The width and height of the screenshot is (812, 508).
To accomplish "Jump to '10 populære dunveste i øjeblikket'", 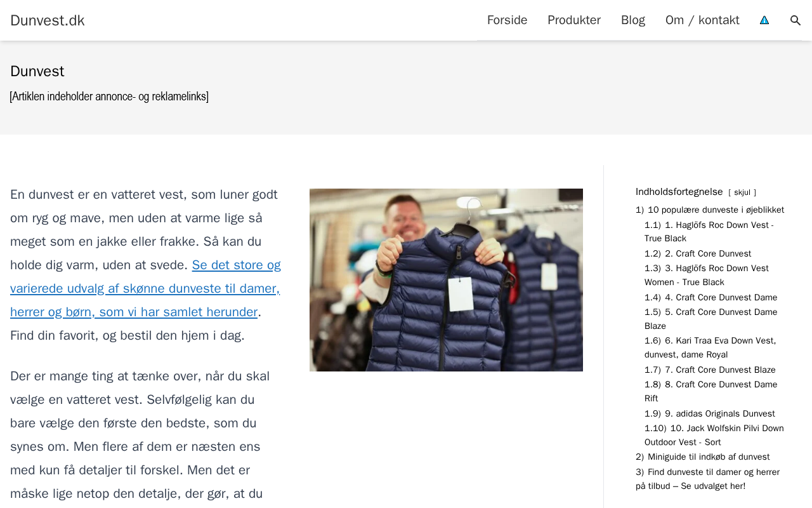I will pyautogui.click(x=710, y=210).
